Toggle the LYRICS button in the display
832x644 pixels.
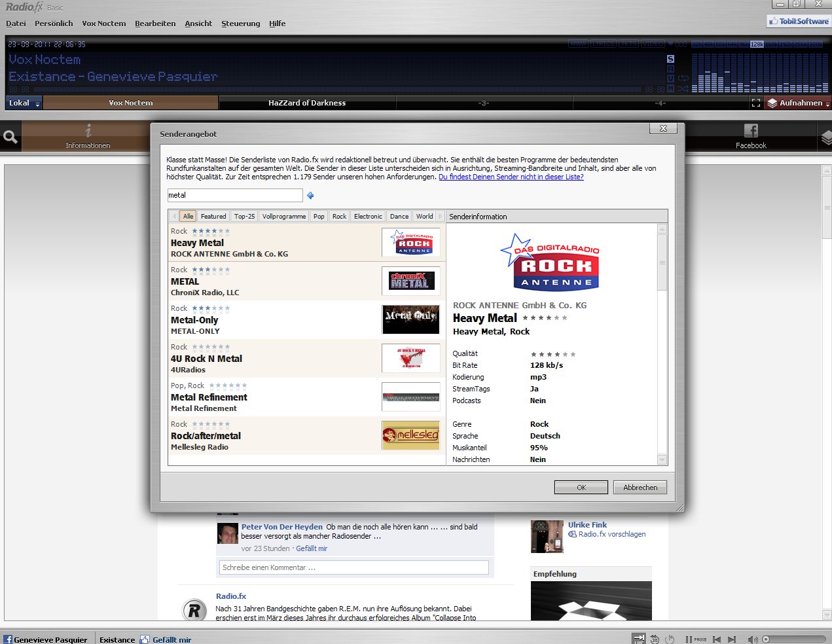point(604,44)
